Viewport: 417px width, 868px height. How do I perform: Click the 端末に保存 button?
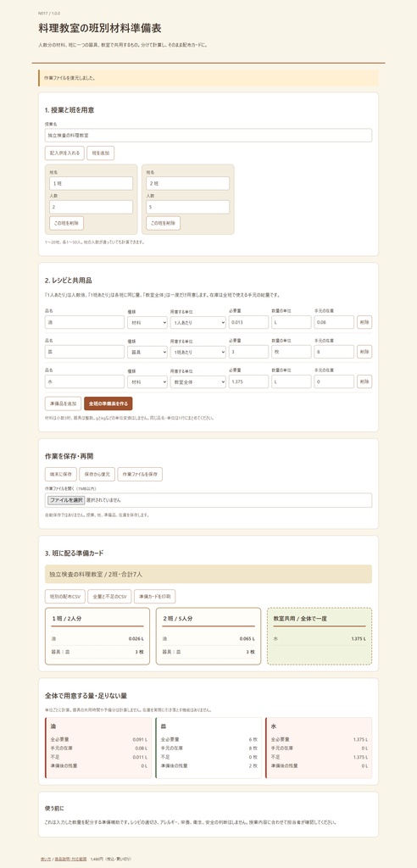click(61, 475)
